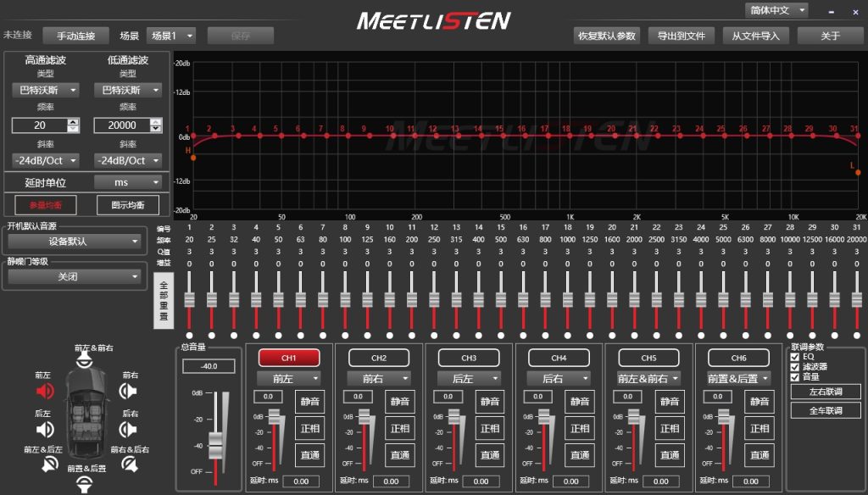The height and width of the screenshot is (495, 868).
Task: Open CH5 前左&前右 assignment dropdown
Action: pos(648,379)
